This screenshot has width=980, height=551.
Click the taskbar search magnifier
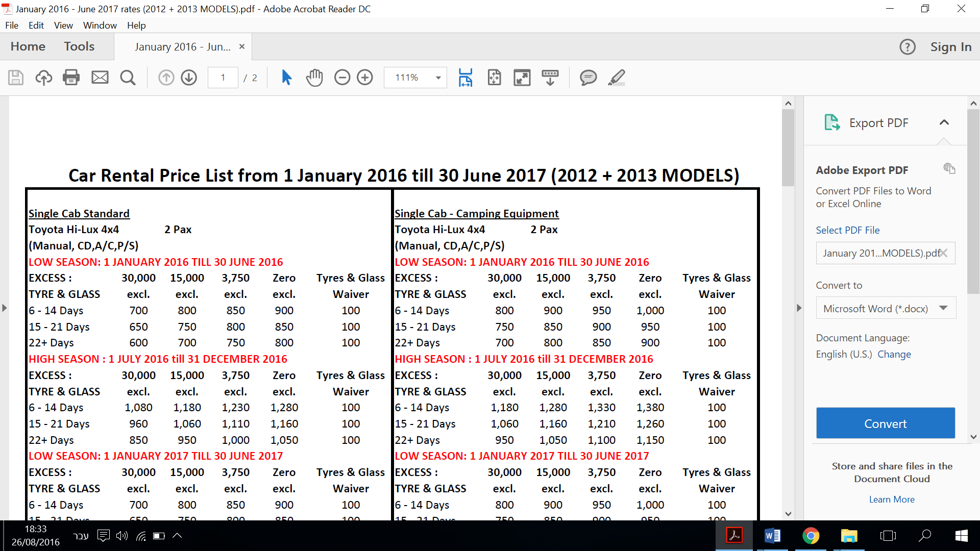coord(925,536)
